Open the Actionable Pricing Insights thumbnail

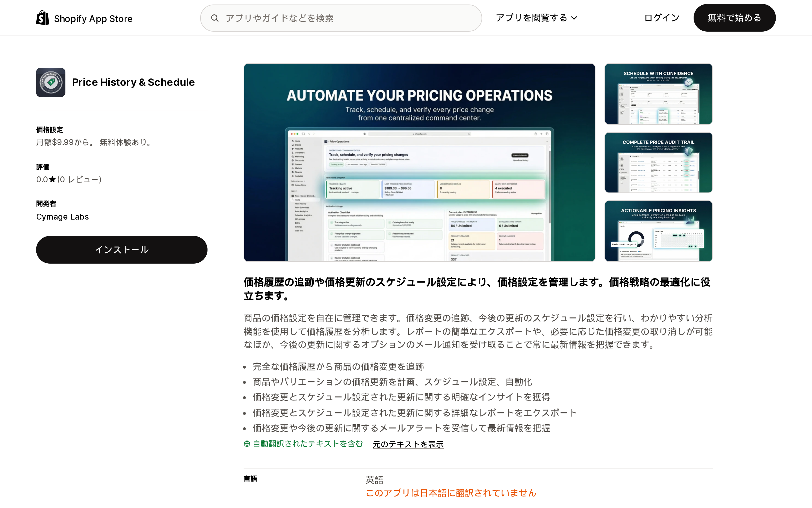(658, 231)
